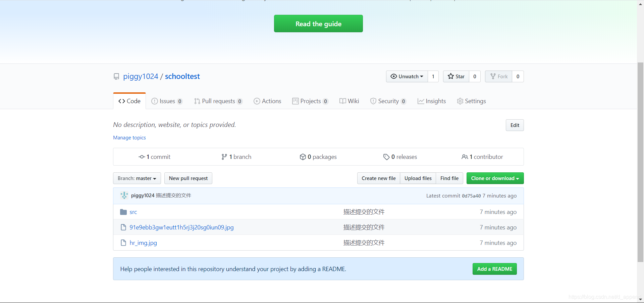The image size is (644, 303).
Task: Click the Upload files button
Action: (x=418, y=178)
